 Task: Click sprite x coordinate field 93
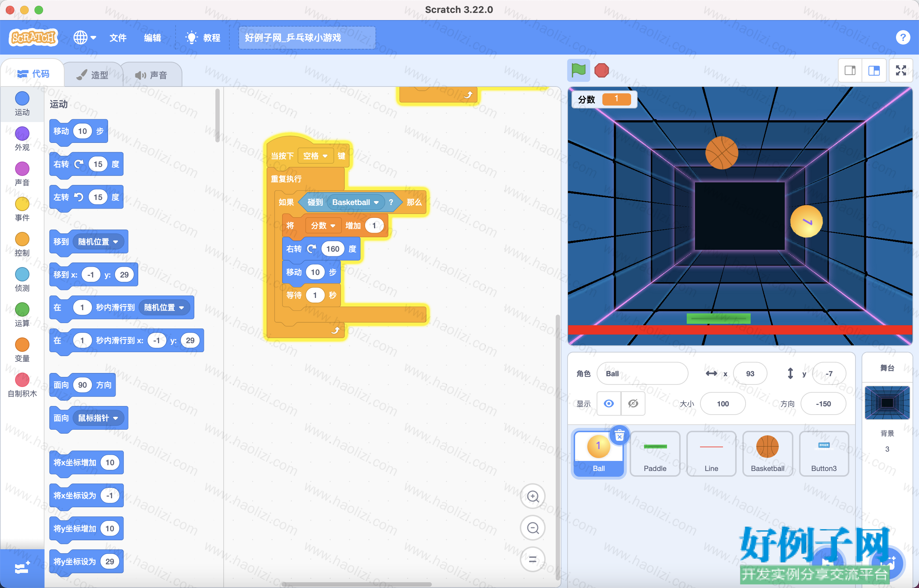pyautogui.click(x=750, y=373)
